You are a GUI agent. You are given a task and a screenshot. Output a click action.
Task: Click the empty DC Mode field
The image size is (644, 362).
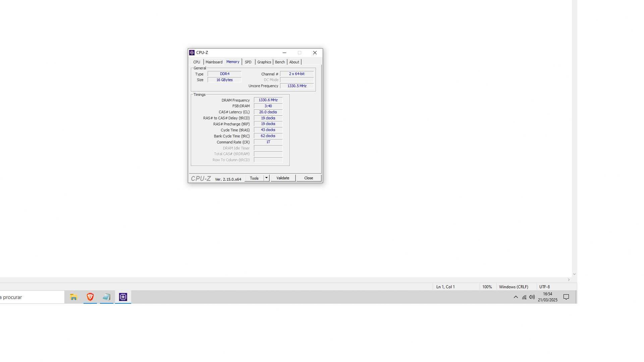pyautogui.click(x=297, y=80)
